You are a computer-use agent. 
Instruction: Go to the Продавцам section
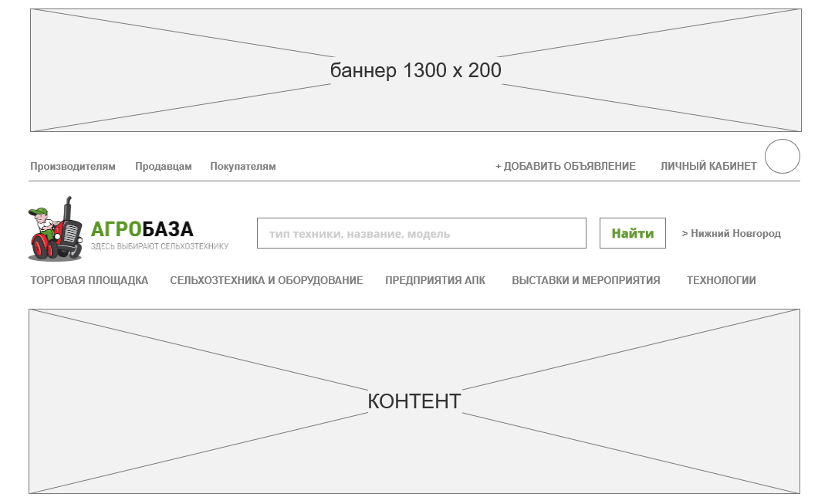pyautogui.click(x=163, y=167)
